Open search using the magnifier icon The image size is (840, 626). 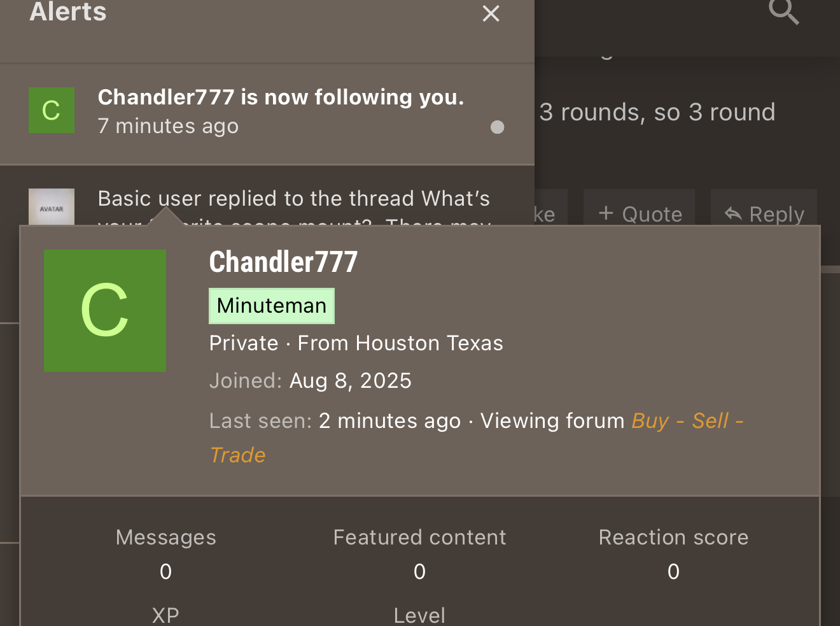tap(783, 11)
